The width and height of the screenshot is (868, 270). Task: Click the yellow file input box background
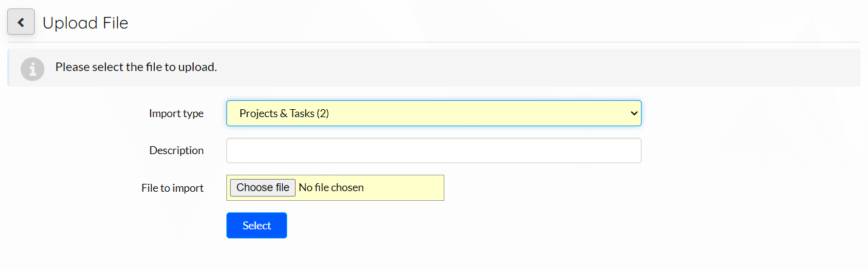(x=404, y=187)
